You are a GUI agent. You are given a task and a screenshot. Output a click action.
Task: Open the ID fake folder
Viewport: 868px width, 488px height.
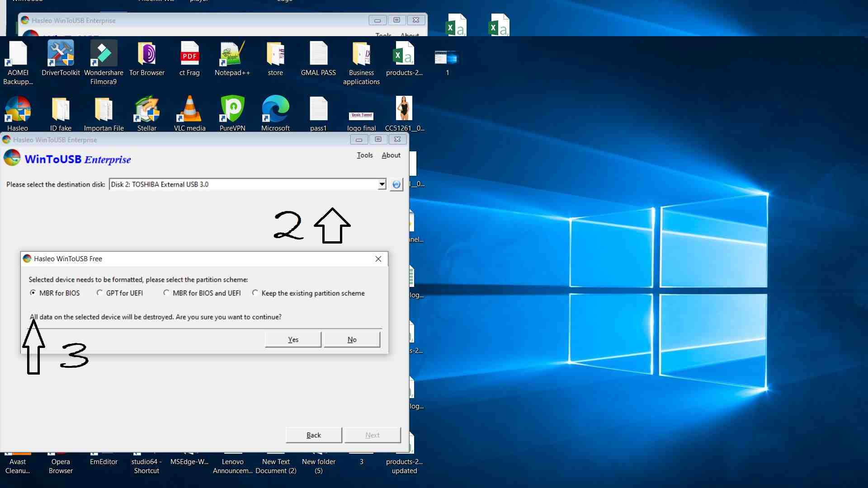61,113
